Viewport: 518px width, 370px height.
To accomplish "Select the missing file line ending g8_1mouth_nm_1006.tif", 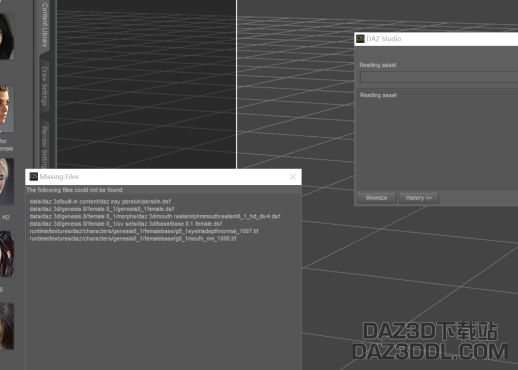I will [x=133, y=239].
